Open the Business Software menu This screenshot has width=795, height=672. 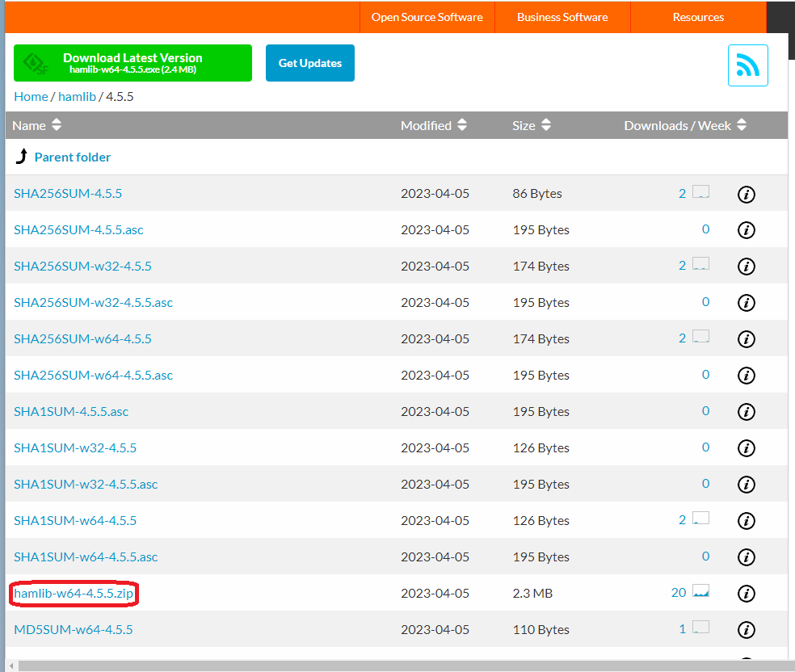coord(562,17)
